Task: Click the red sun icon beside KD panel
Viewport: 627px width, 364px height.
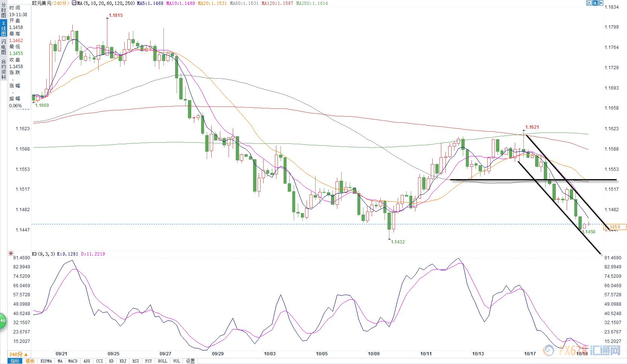Action: (11, 253)
